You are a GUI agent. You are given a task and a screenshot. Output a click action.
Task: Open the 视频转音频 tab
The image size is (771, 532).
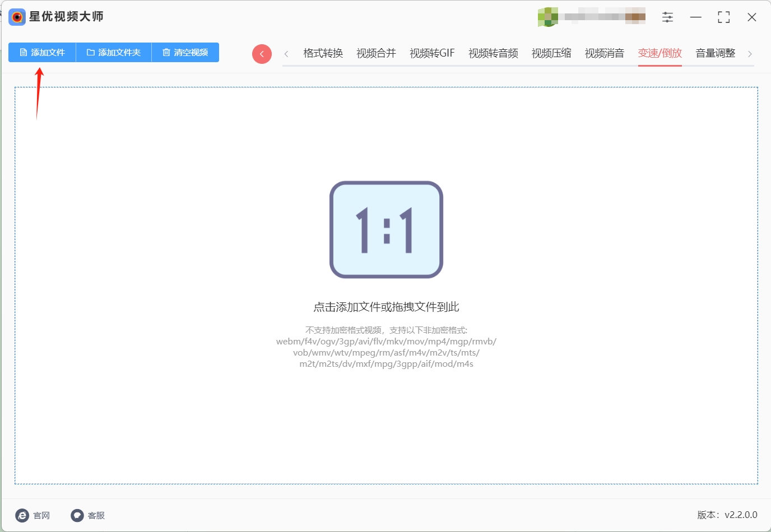pyautogui.click(x=493, y=53)
